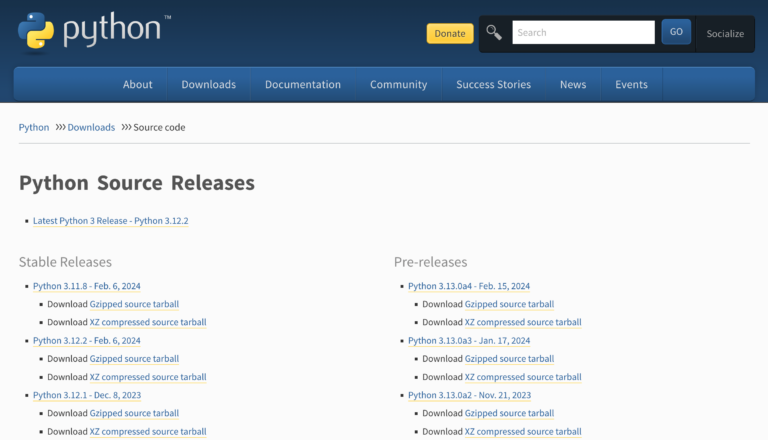Screen dimensions: 768x440
Task: Click the Donate button
Action: (x=450, y=33)
